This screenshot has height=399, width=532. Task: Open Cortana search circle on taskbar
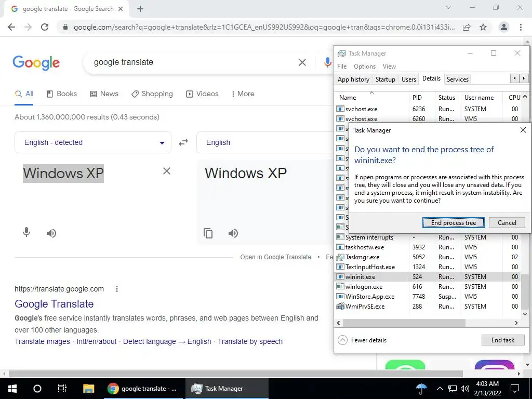pyautogui.click(x=37, y=389)
